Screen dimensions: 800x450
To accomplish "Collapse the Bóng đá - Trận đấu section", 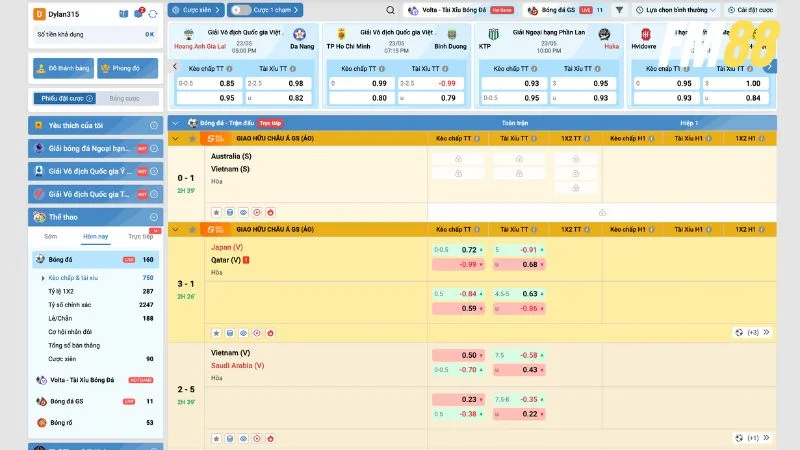I will [x=176, y=123].
